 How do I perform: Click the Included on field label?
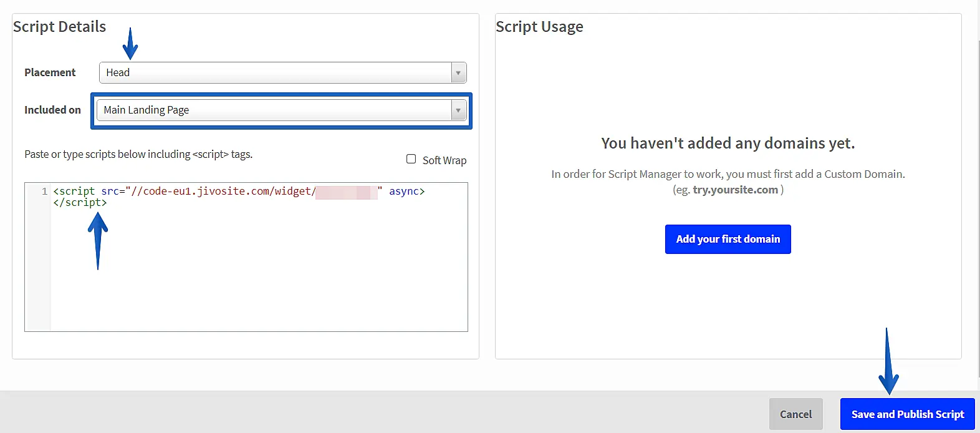point(52,110)
